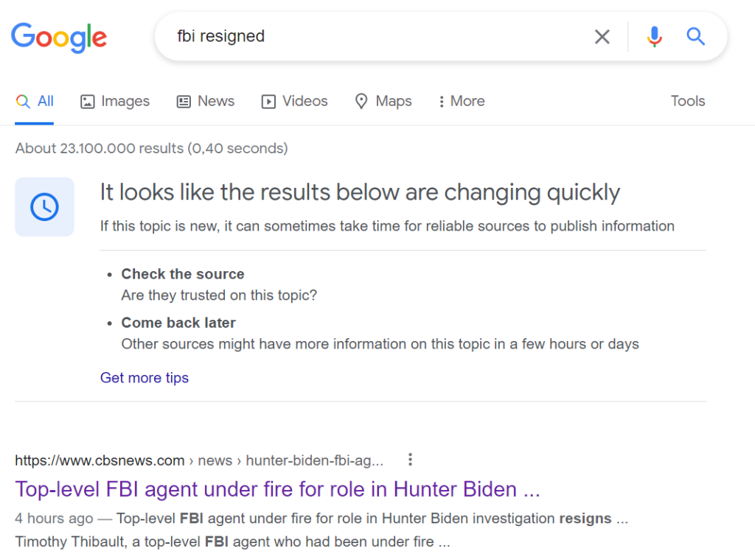Image resolution: width=755 pixels, height=560 pixels.
Task: Switch to the Images tab
Action: (115, 101)
